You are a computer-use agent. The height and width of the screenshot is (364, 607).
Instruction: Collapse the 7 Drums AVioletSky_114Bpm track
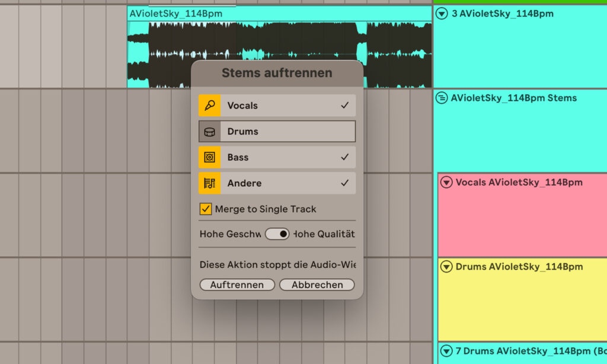click(x=446, y=351)
